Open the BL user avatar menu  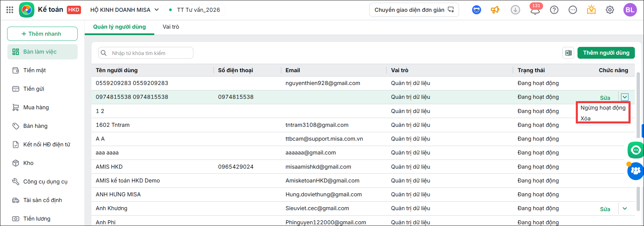point(630,10)
